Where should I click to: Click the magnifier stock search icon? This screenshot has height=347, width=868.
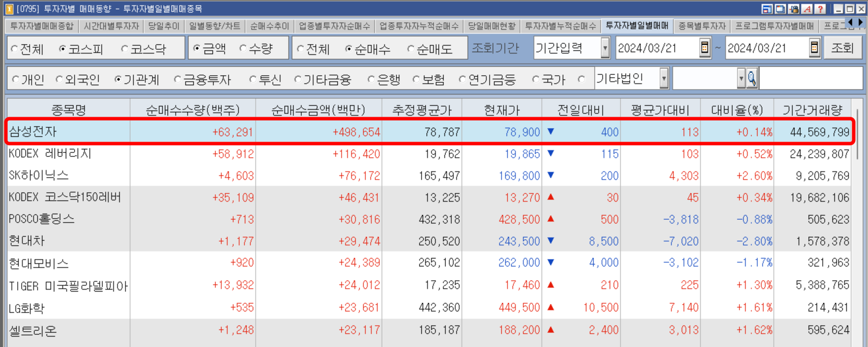(x=752, y=79)
